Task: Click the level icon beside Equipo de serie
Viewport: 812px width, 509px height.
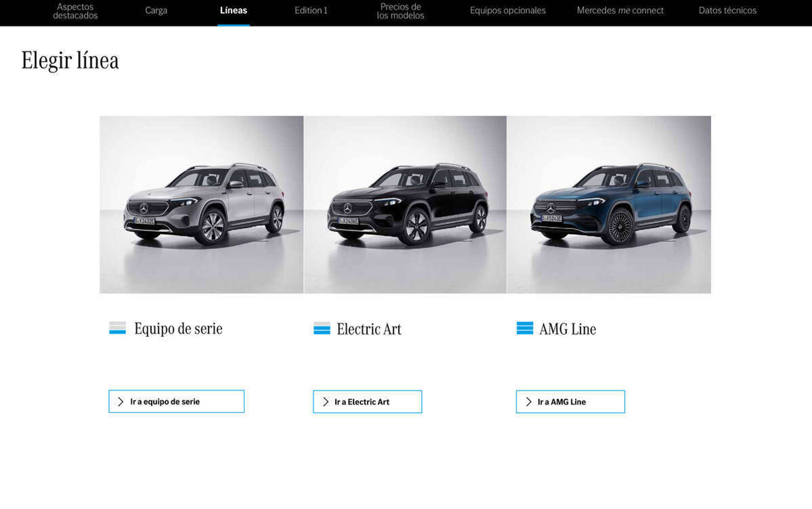Action: [x=117, y=328]
